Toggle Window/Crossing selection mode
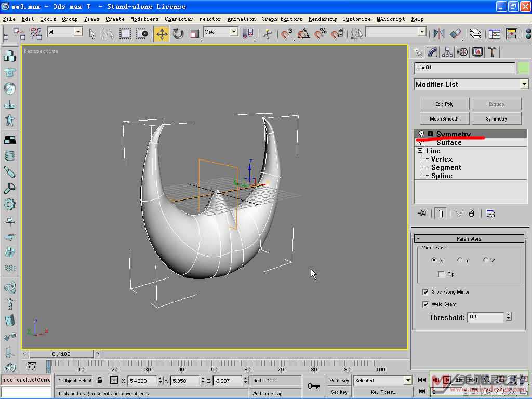This screenshot has height=399, width=532. pyautogui.click(x=142, y=34)
